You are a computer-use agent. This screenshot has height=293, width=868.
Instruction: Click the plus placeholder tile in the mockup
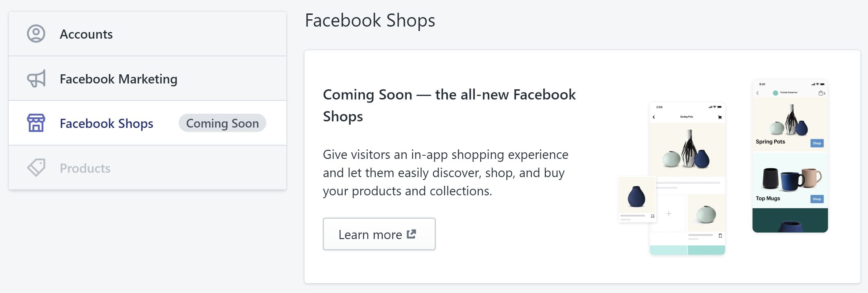[669, 214]
